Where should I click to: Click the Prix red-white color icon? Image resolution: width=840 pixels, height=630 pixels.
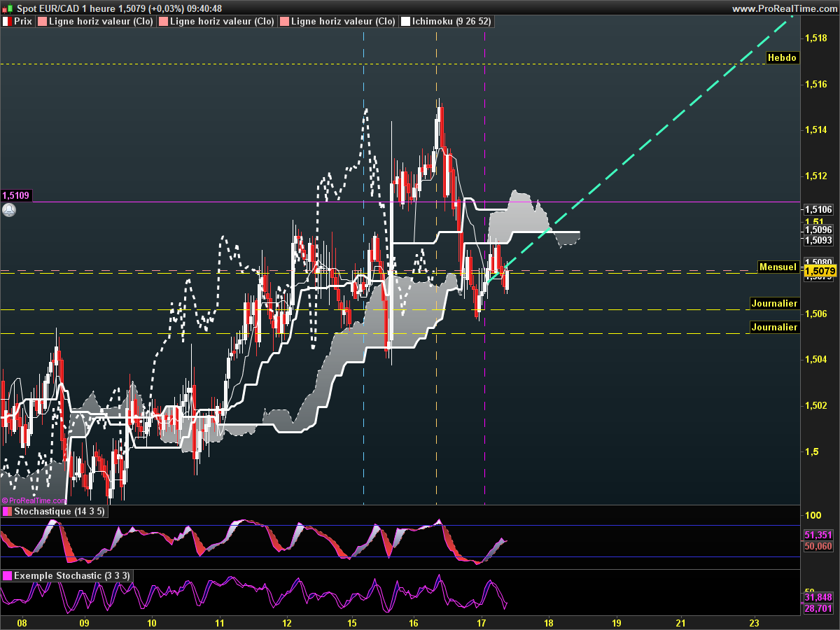click(x=7, y=22)
